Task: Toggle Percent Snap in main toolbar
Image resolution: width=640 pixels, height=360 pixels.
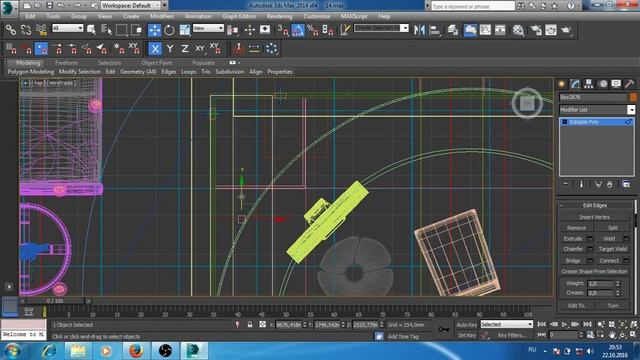Action: coord(313,30)
